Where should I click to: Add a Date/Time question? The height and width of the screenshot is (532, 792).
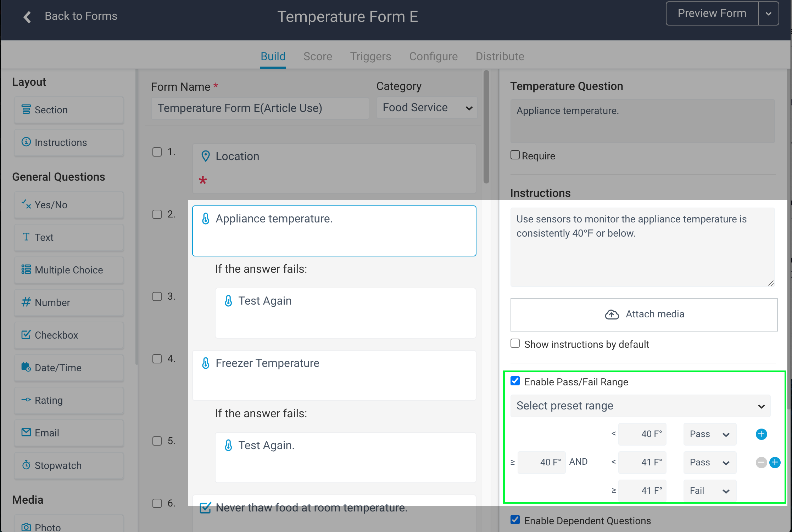pos(68,368)
